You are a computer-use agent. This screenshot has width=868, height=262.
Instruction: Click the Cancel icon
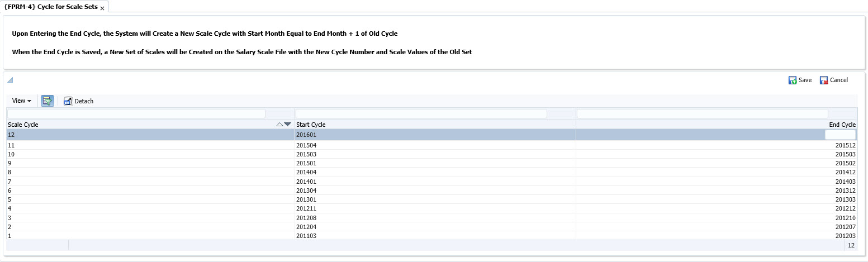click(x=824, y=80)
